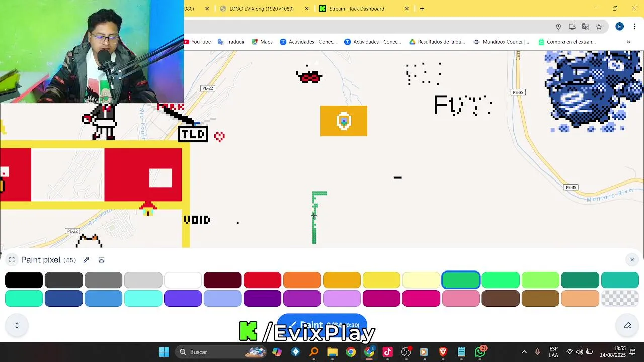This screenshot has height=362, width=644.
Task: Click the blue Paint button
Action: point(322,325)
